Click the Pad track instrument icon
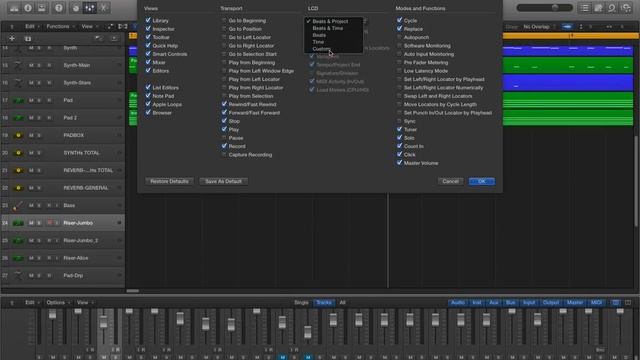The height and width of the screenshot is (360, 640). point(18,100)
